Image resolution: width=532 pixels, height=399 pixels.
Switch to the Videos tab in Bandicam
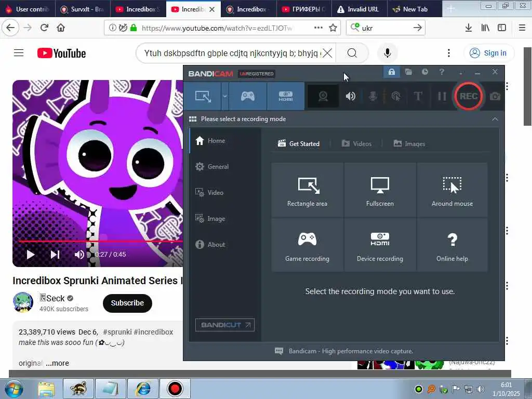[x=356, y=143]
